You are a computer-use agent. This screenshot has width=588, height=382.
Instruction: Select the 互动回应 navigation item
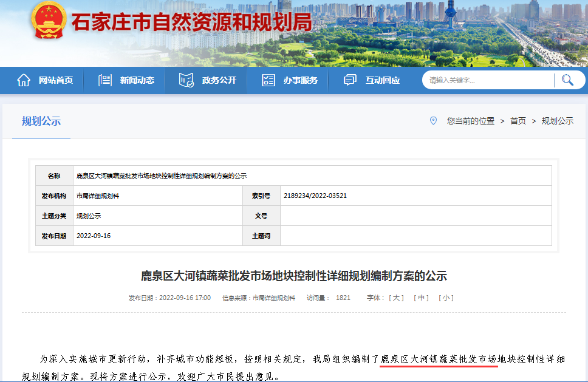[x=383, y=80]
